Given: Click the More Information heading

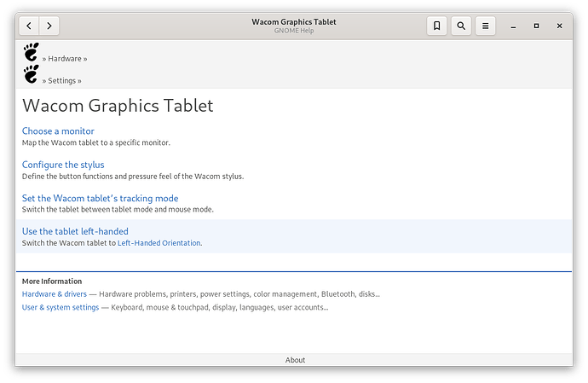Looking at the screenshot, I should pyautogui.click(x=52, y=281).
